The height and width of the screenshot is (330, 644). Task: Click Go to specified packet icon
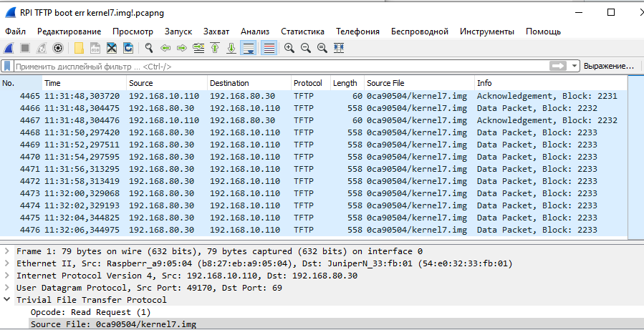coord(198,48)
